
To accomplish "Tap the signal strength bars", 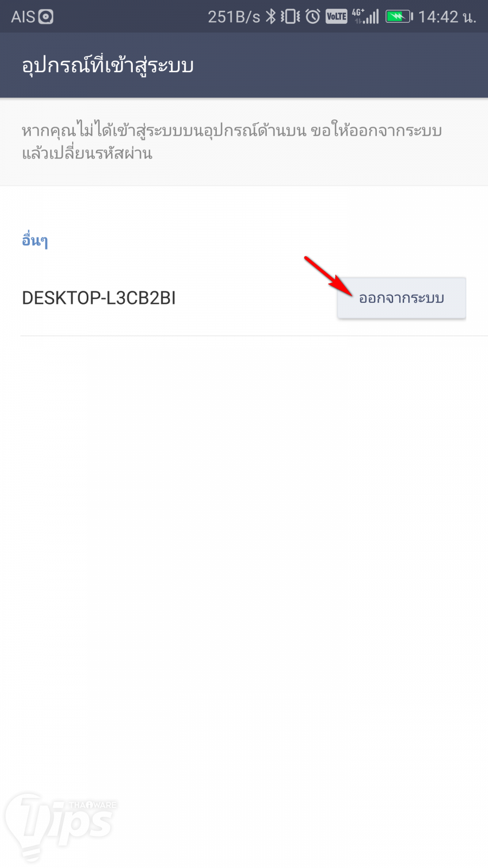I will (371, 17).
